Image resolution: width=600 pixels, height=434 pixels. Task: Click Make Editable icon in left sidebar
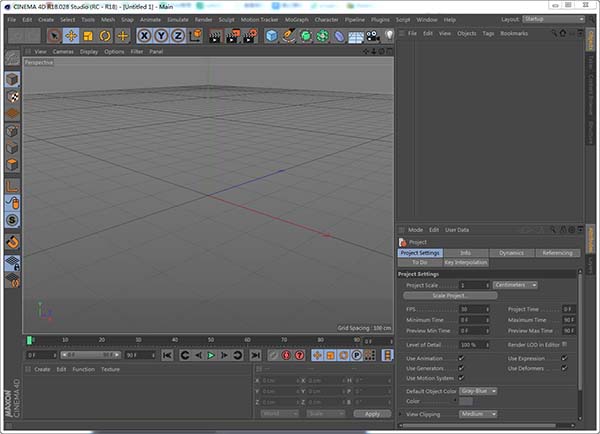[12, 58]
